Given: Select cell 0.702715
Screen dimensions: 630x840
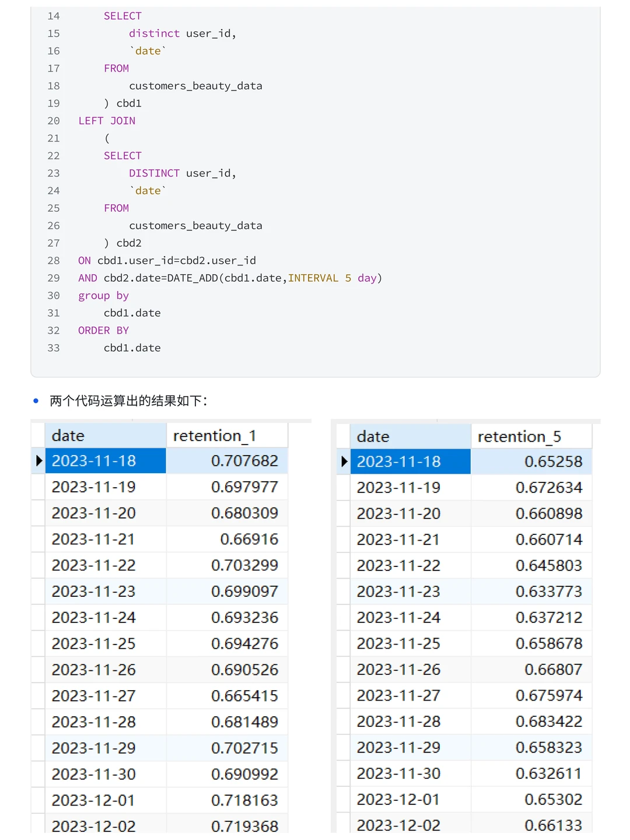Looking at the screenshot, I should pos(227,748).
